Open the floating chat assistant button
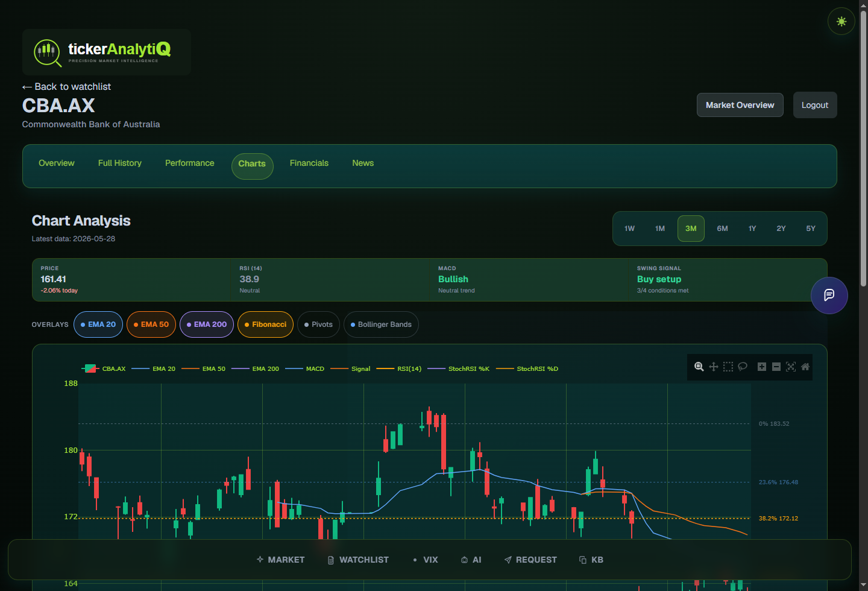This screenshot has width=868, height=591. (x=829, y=295)
